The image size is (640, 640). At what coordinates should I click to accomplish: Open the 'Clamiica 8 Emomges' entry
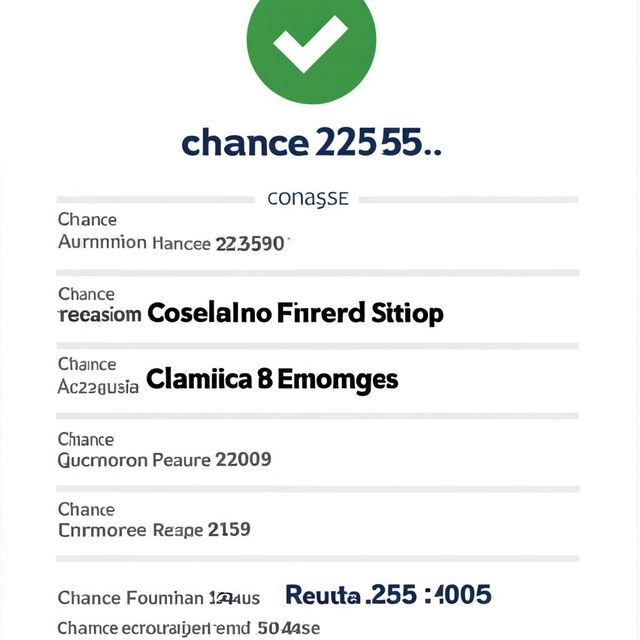click(272, 379)
